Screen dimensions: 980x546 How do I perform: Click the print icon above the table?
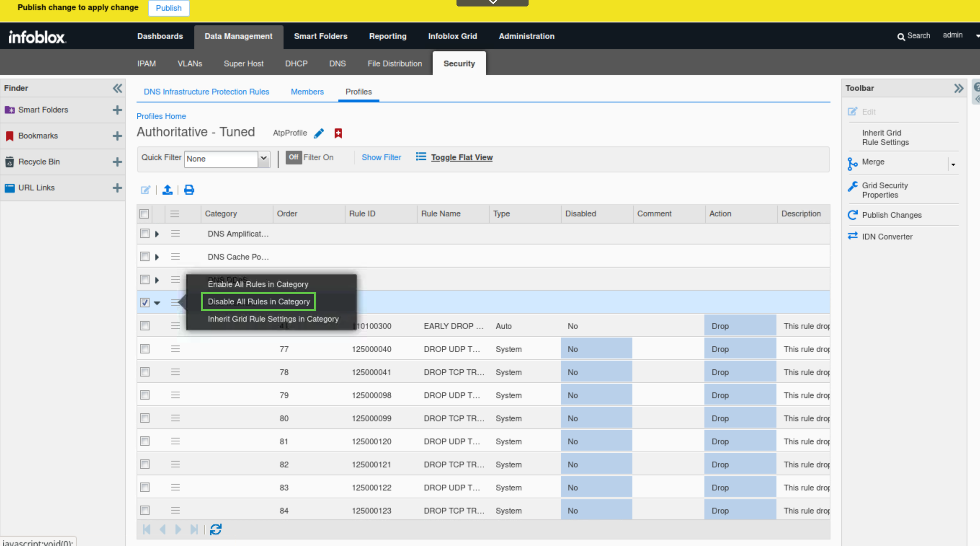(x=189, y=190)
